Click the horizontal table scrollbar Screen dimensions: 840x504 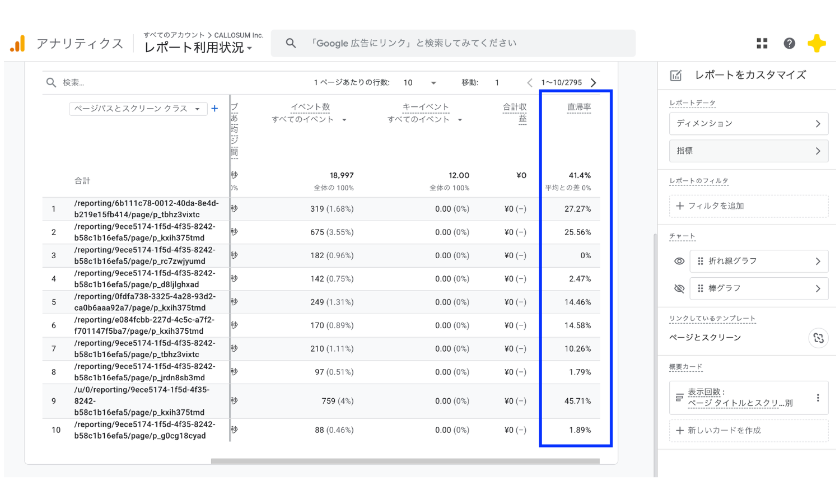click(405, 461)
